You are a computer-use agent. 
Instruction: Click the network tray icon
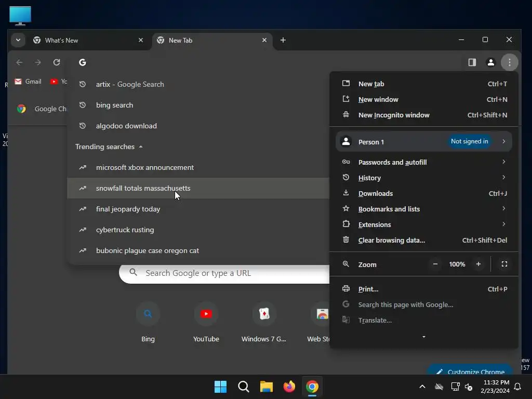pyautogui.click(x=455, y=387)
